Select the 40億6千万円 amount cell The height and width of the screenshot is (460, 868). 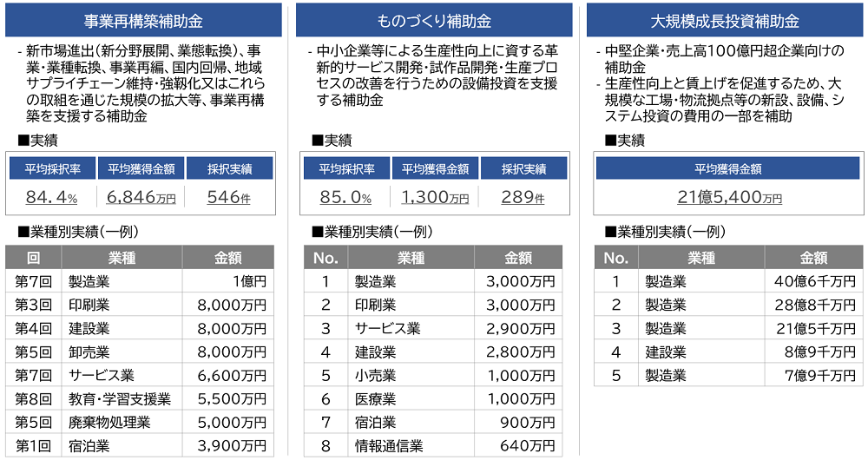814,281
